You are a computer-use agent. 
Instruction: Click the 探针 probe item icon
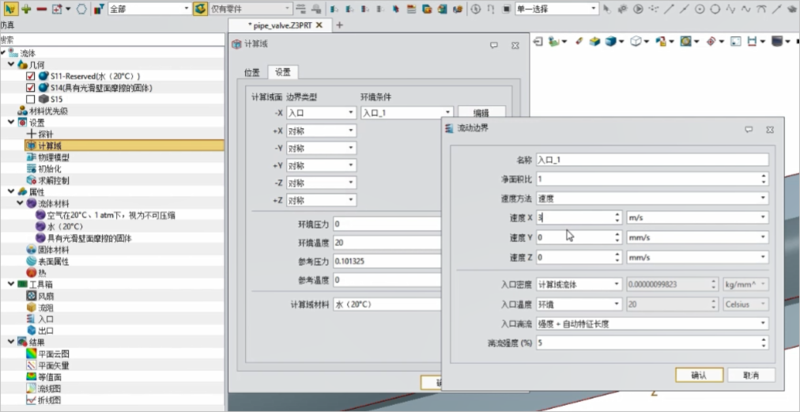coord(31,133)
